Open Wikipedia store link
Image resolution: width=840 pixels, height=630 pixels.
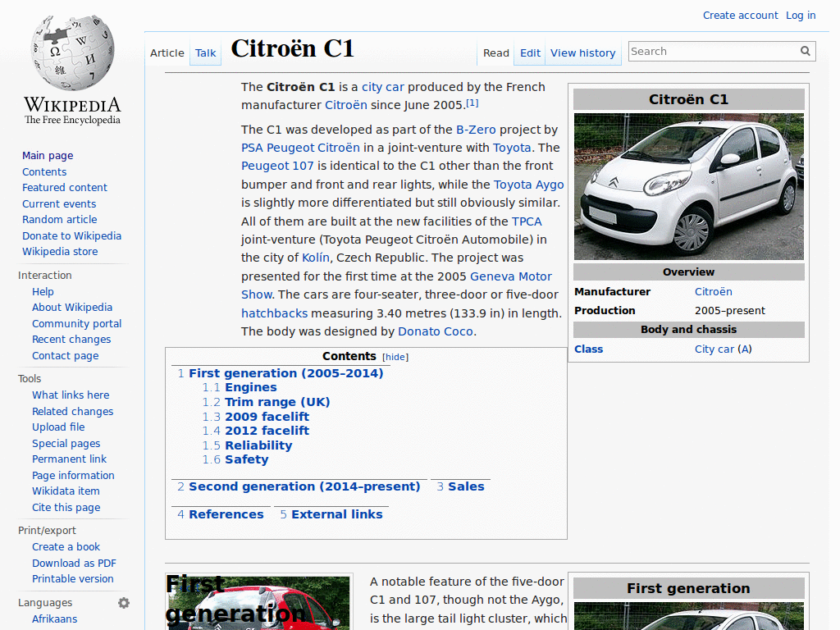coord(60,251)
